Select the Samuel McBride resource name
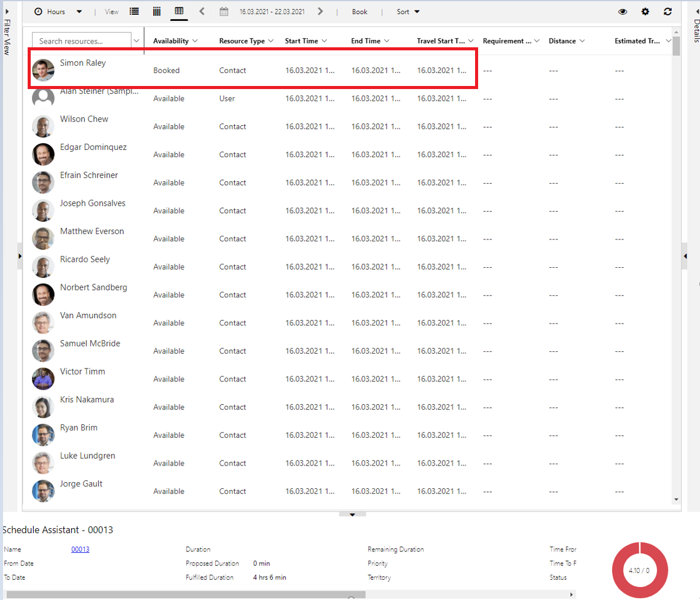 90,343
